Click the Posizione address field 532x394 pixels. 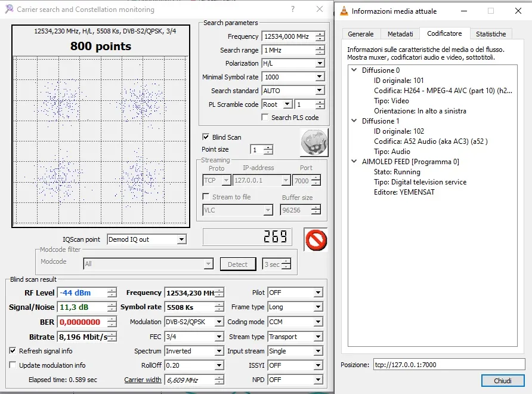pyautogui.click(x=448, y=364)
